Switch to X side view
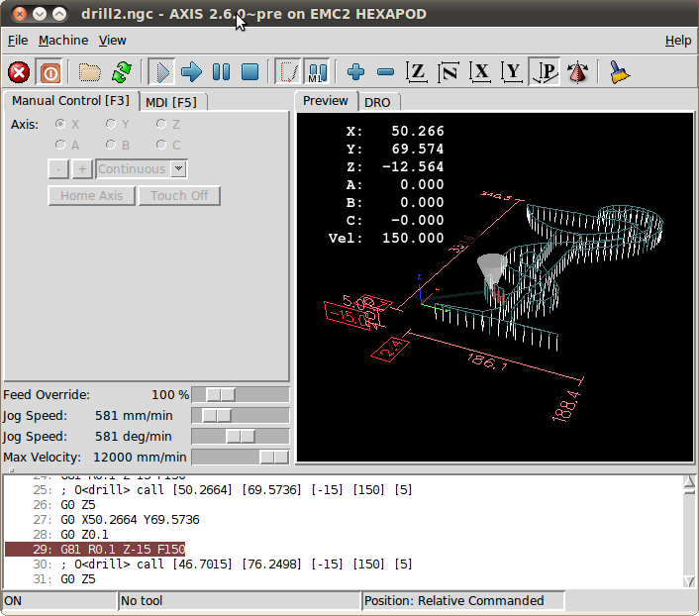The height and width of the screenshot is (616, 699). click(x=480, y=72)
